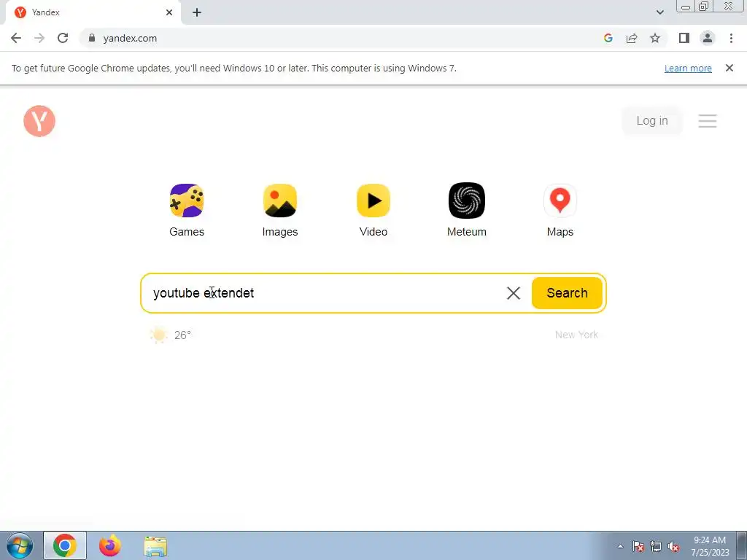The image size is (747, 560).
Task: Close the Yandex tab
Action: [x=169, y=12]
